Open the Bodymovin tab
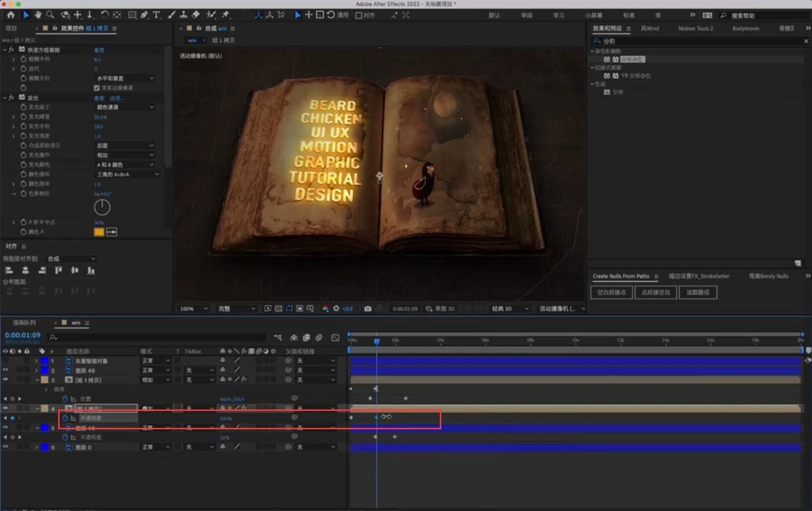 [x=745, y=28]
